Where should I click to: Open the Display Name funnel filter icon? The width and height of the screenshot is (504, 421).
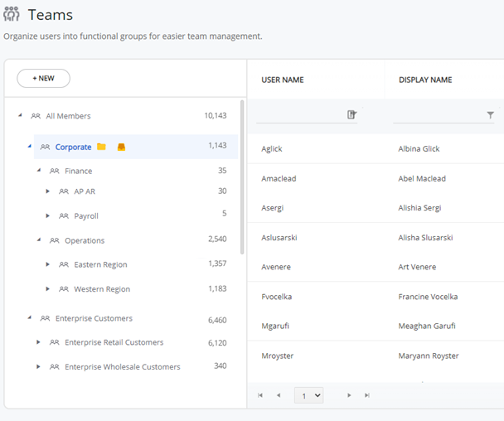tap(490, 115)
